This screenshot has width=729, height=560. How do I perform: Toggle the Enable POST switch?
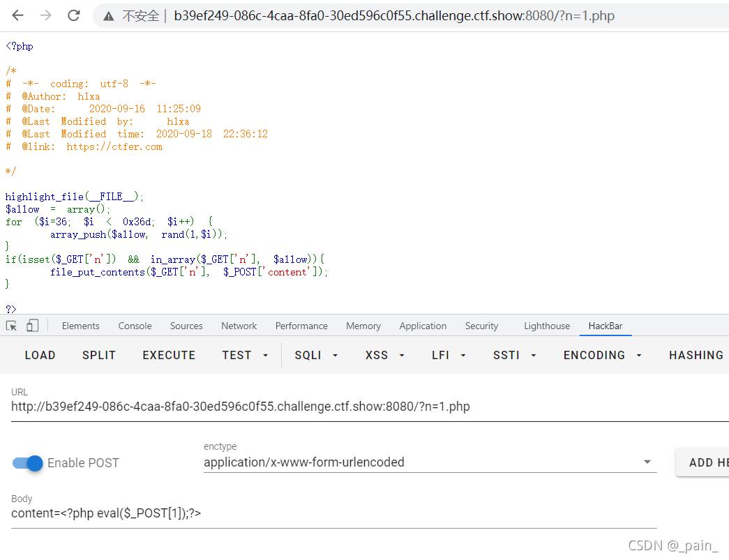[28, 463]
